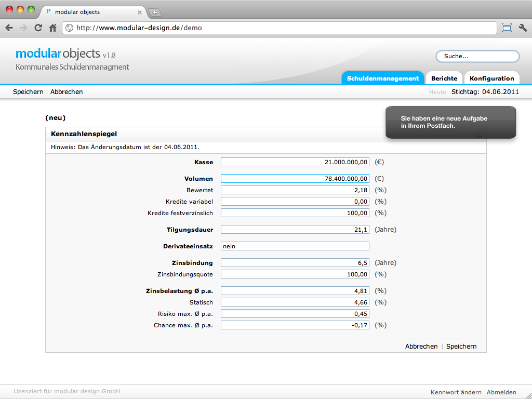Image resolution: width=532 pixels, height=399 pixels.
Task: Click the full-screen icon beside address bar
Action: click(507, 28)
